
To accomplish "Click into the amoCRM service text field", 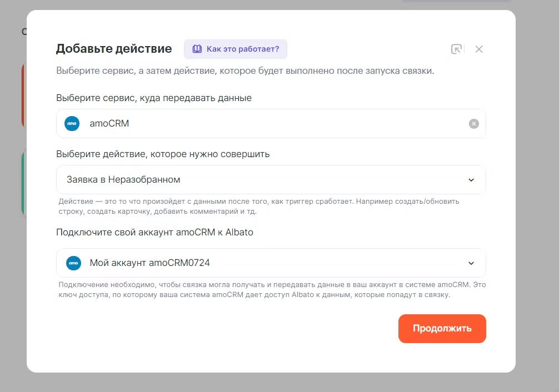I will click(x=267, y=123).
